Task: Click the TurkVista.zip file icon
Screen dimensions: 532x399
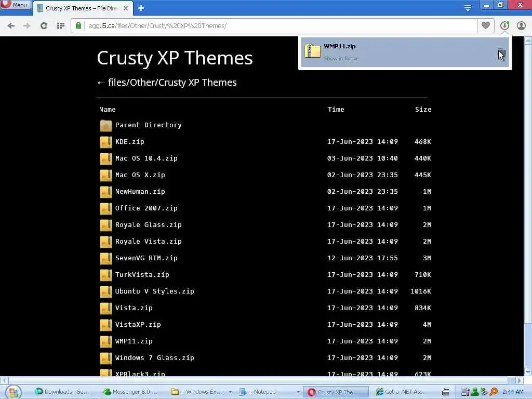Action: [106, 275]
